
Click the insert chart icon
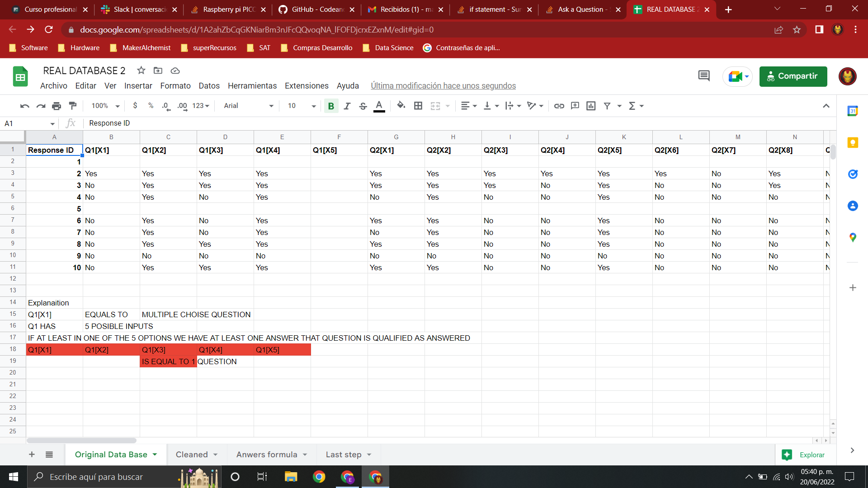[591, 106]
